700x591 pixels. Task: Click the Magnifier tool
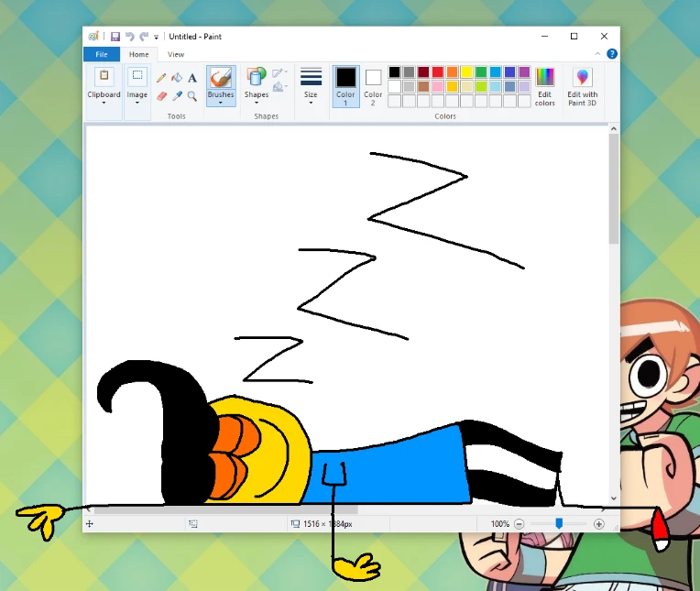point(192,95)
